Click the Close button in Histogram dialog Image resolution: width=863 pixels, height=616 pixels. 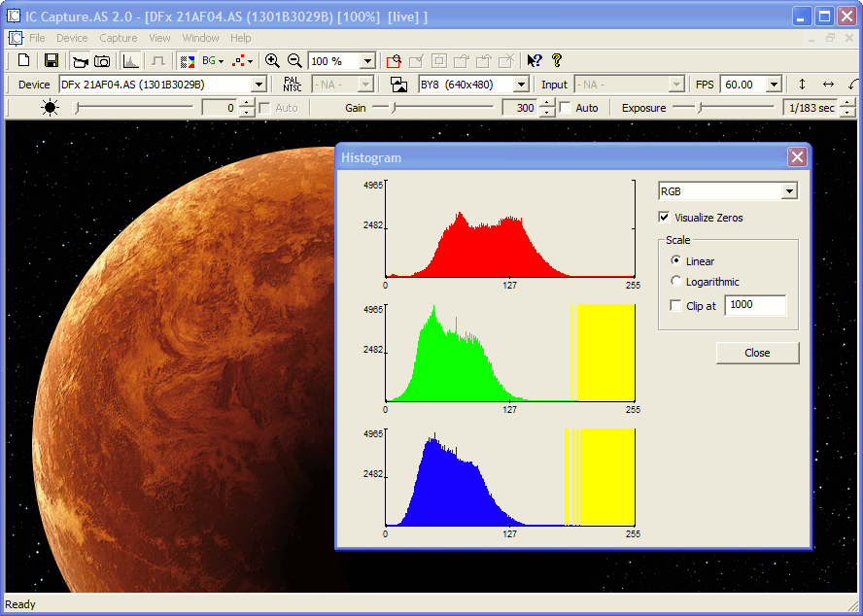point(757,353)
